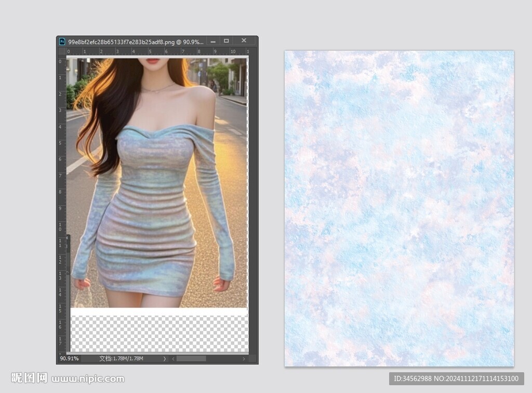Click the vertical ruler on the left
Image resolution: width=532 pixels, height=393 pixels.
click(x=62, y=204)
